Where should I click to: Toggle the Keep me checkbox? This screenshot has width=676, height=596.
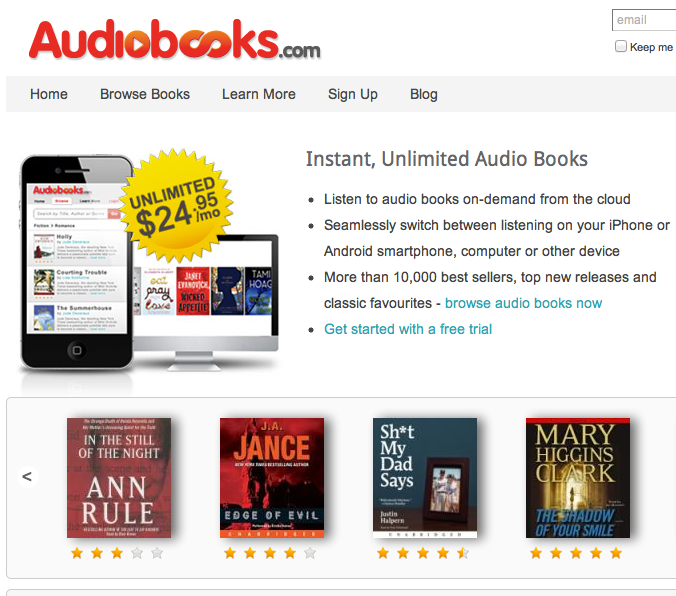(x=621, y=46)
